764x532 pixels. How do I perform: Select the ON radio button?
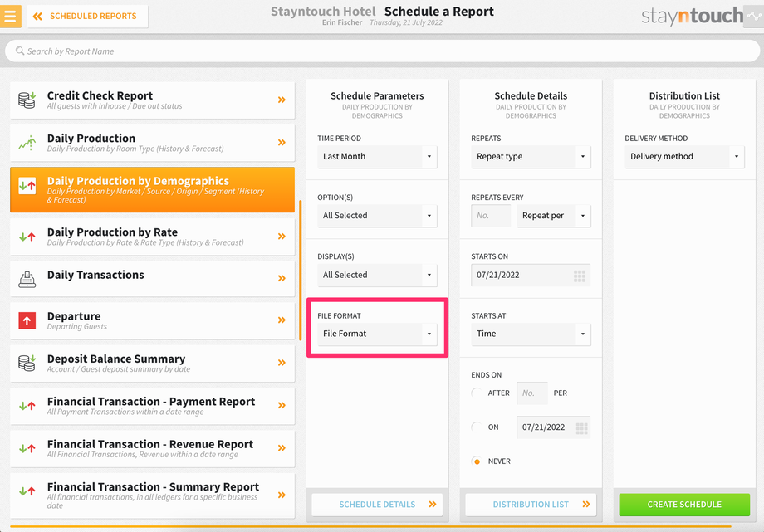tap(477, 427)
